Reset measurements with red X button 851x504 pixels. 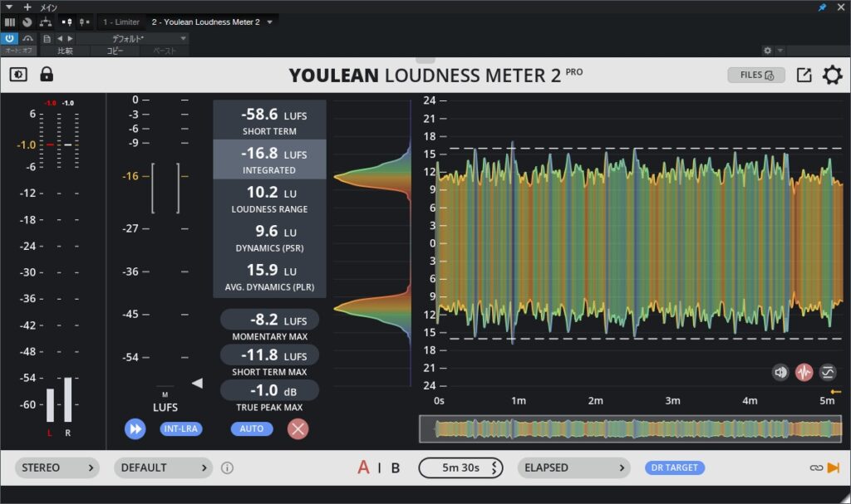coord(298,429)
